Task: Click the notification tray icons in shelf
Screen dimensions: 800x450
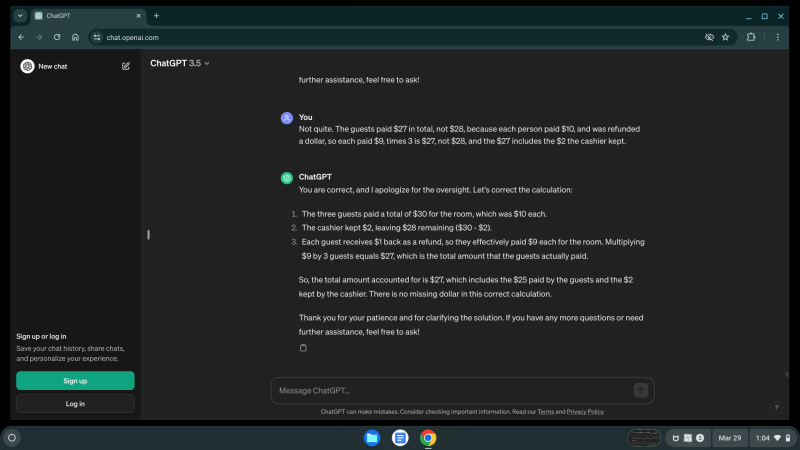Action: tap(688, 438)
